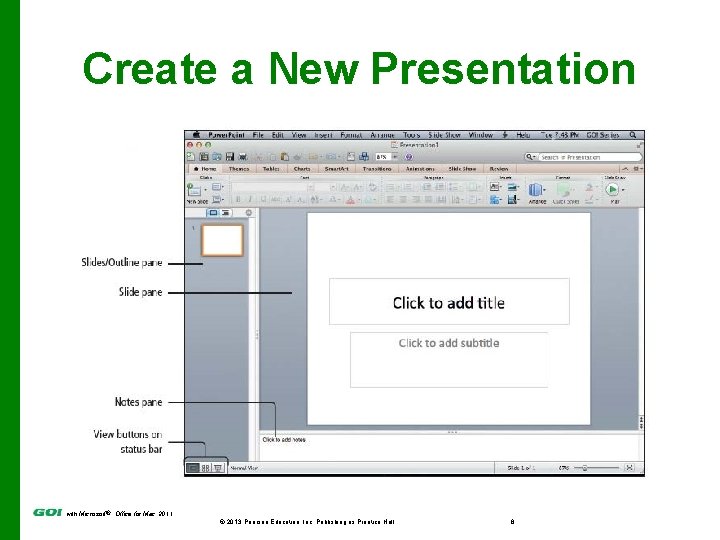The width and height of the screenshot is (720, 540).
Task: Open the Help menu
Action: coord(523,135)
